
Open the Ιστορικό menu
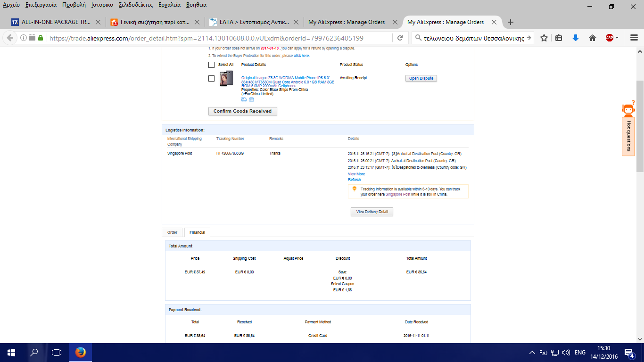coord(101,5)
